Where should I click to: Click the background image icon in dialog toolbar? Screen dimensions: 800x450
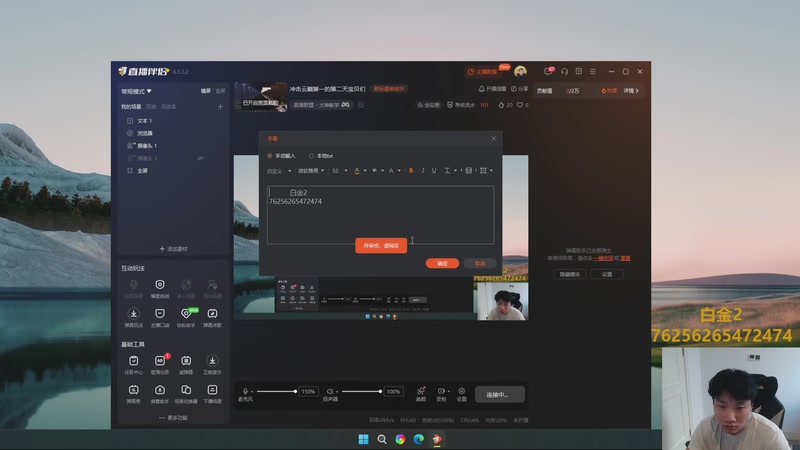click(x=468, y=170)
